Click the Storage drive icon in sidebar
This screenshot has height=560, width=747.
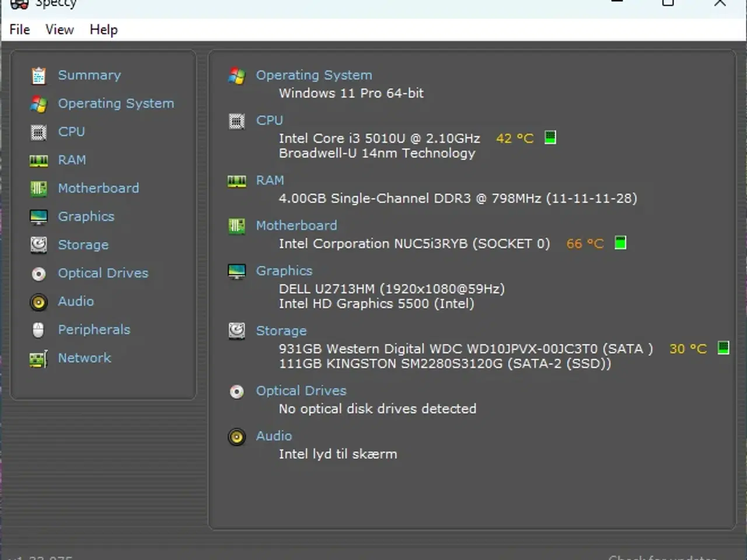coord(39,244)
